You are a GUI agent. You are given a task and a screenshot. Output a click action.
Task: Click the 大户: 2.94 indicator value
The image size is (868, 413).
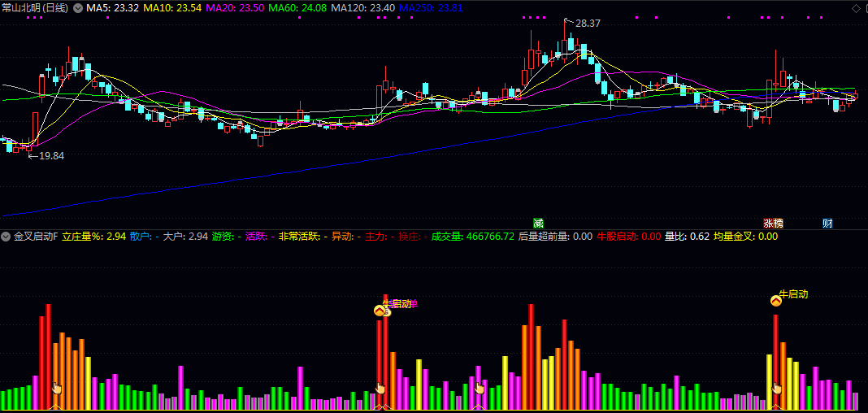click(x=184, y=237)
